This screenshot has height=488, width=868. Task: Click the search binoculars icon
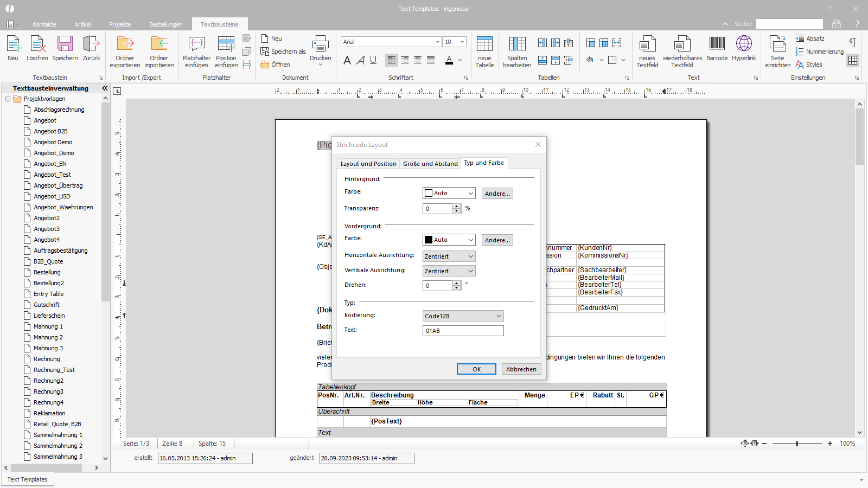837,24
